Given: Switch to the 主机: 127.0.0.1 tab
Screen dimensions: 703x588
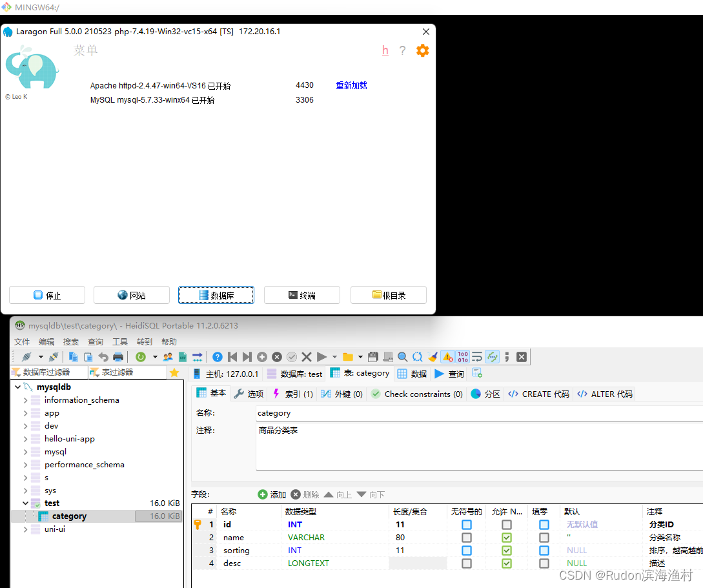Looking at the screenshot, I should tap(227, 374).
